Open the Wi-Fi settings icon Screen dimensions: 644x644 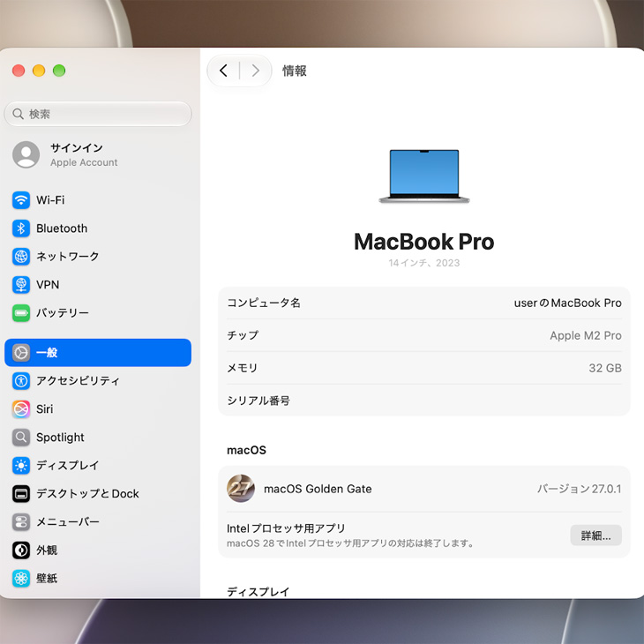[x=21, y=200]
